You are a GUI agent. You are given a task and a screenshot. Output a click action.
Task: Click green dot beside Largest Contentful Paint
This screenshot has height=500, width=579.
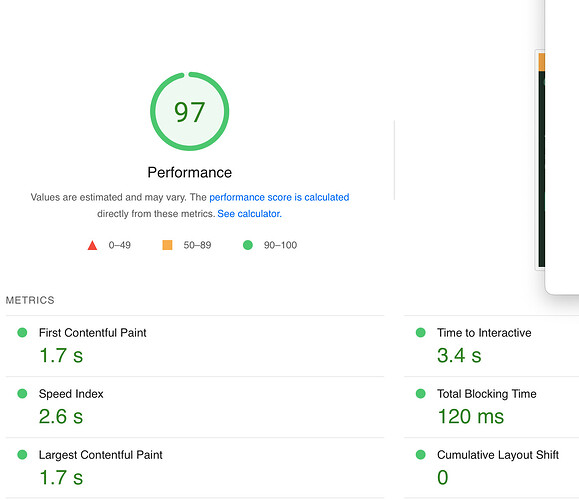point(22,454)
